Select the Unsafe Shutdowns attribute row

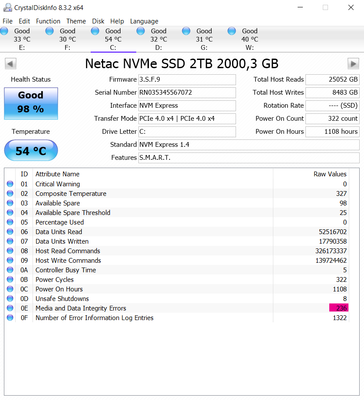[177, 299]
